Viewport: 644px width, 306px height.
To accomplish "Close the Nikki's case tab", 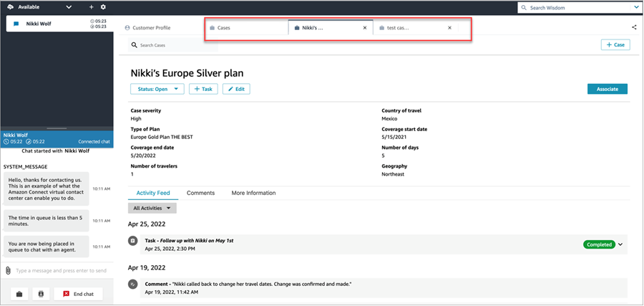I will (365, 28).
